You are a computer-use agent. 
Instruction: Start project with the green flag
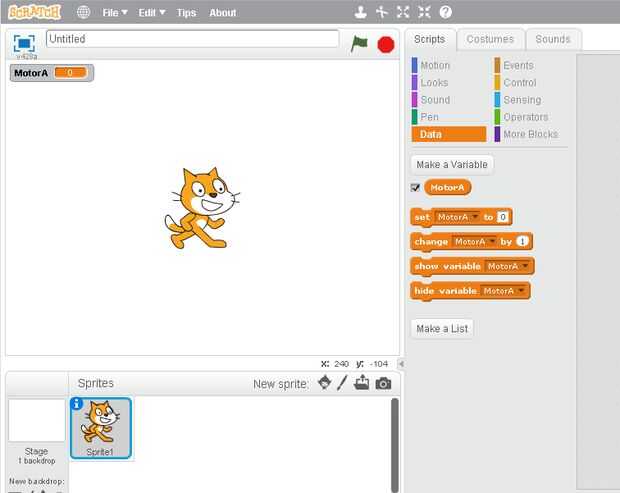coord(359,43)
